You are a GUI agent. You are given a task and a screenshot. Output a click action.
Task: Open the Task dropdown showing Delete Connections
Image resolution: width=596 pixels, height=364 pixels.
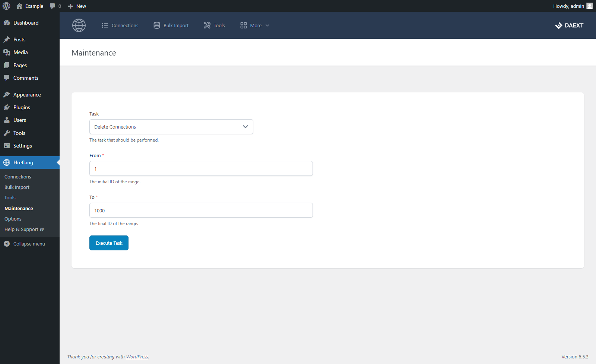171,127
